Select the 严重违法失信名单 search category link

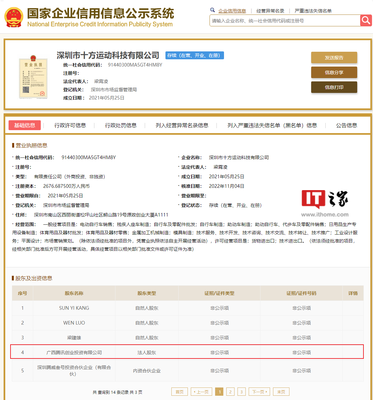click(x=313, y=11)
